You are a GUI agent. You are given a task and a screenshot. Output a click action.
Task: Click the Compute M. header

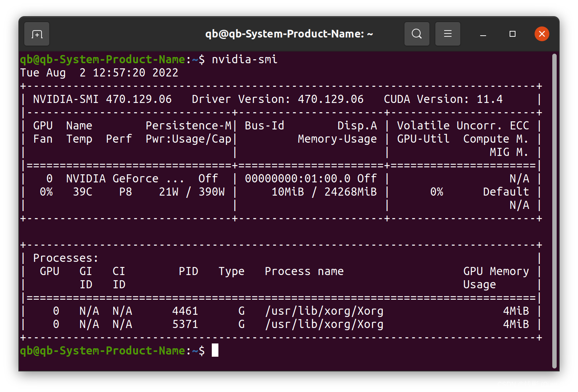pyautogui.click(x=496, y=139)
